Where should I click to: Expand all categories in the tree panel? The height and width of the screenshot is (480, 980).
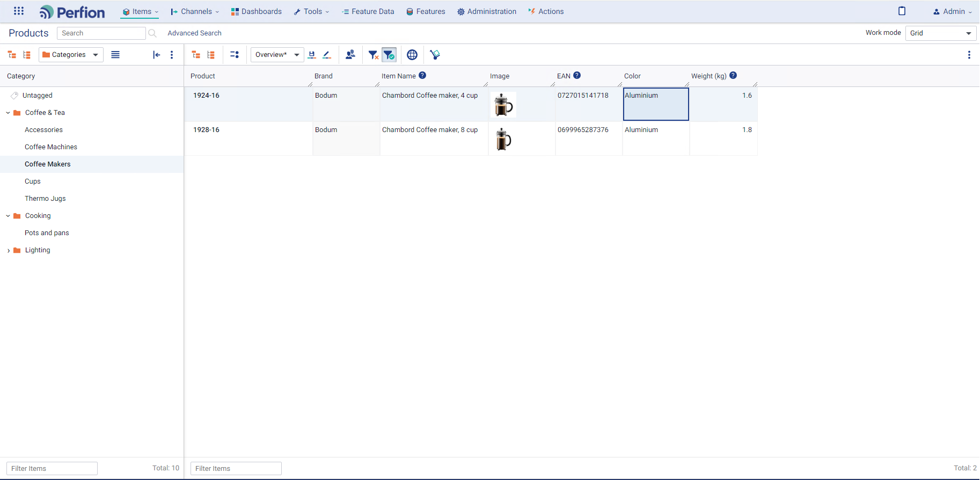pyautogui.click(x=12, y=55)
